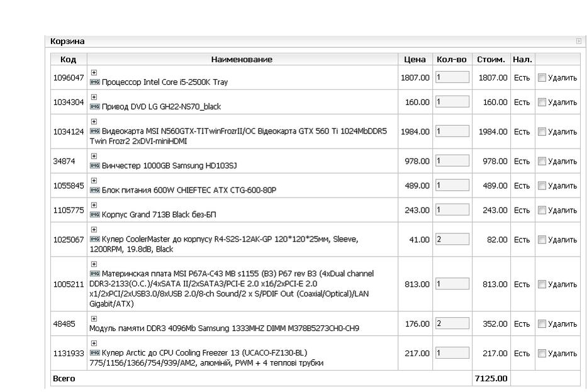Expand plus box for Samsung HD103SJ row

pos(94,156)
